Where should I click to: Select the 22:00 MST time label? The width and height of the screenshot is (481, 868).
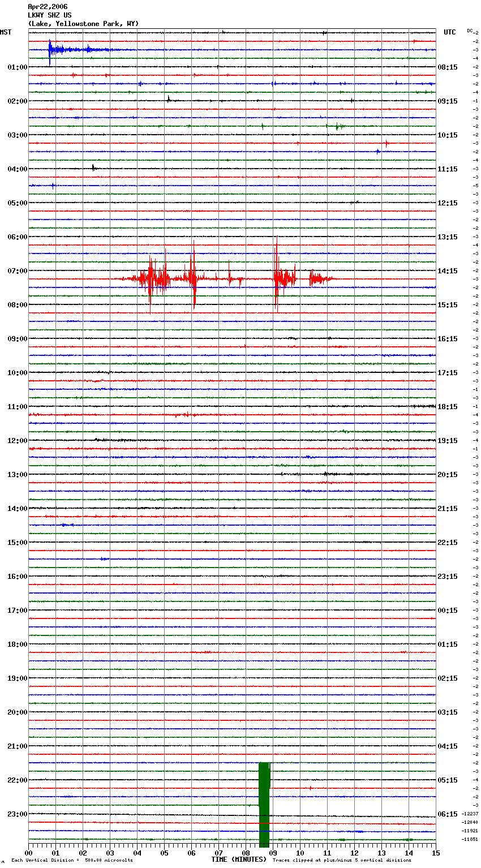point(18,780)
